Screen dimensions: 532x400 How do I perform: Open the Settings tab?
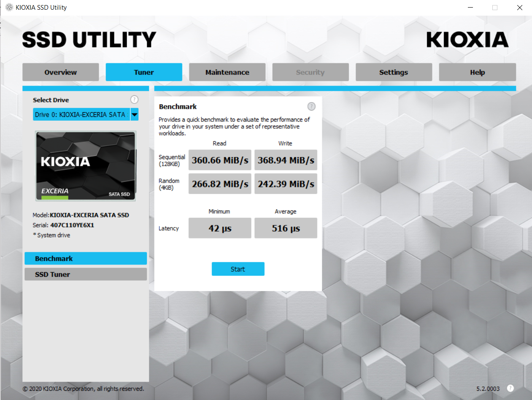394,72
